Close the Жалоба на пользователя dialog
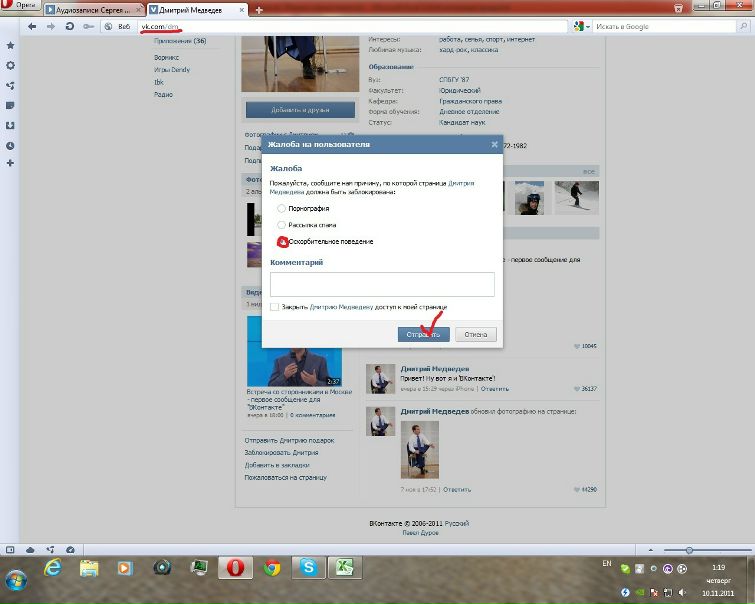Image resolution: width=755 pixels, height=604 pixels. (x=494, y=144)
